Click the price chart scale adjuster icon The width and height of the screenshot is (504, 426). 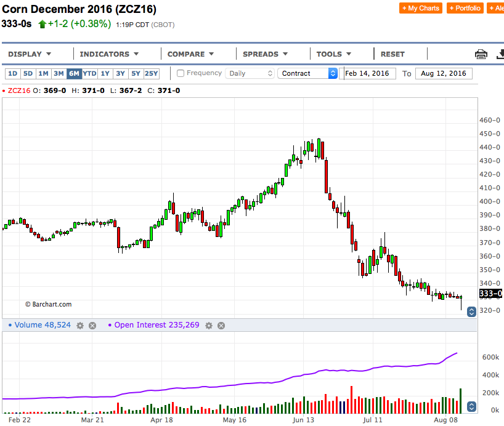pos(471,311)
